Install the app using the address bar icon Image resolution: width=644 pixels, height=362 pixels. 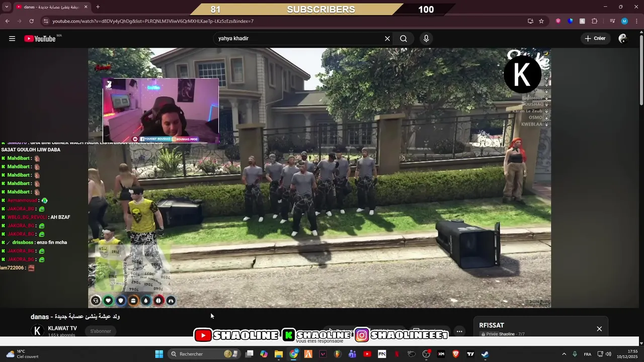coord(530,21)
